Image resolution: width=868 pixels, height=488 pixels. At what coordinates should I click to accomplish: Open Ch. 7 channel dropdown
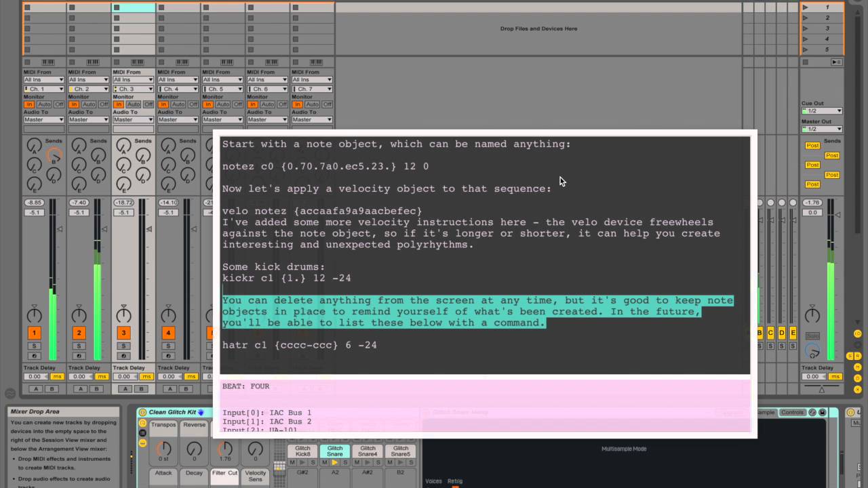tap(312, 89)
